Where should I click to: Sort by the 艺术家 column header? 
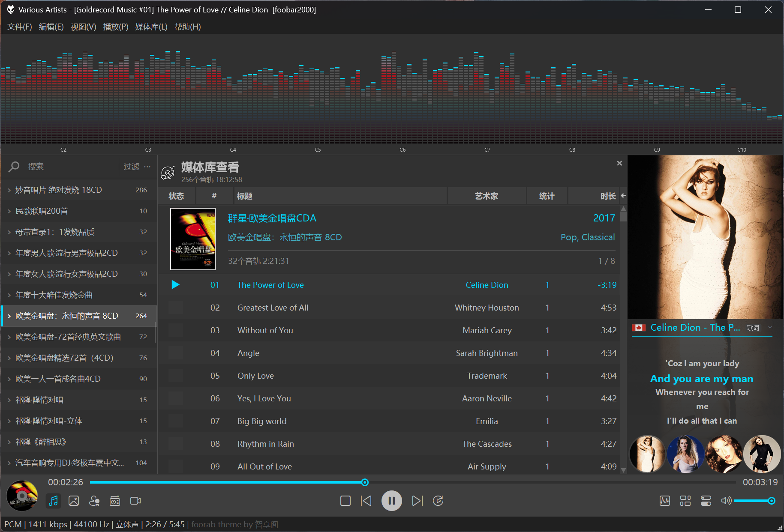(487, 196)
